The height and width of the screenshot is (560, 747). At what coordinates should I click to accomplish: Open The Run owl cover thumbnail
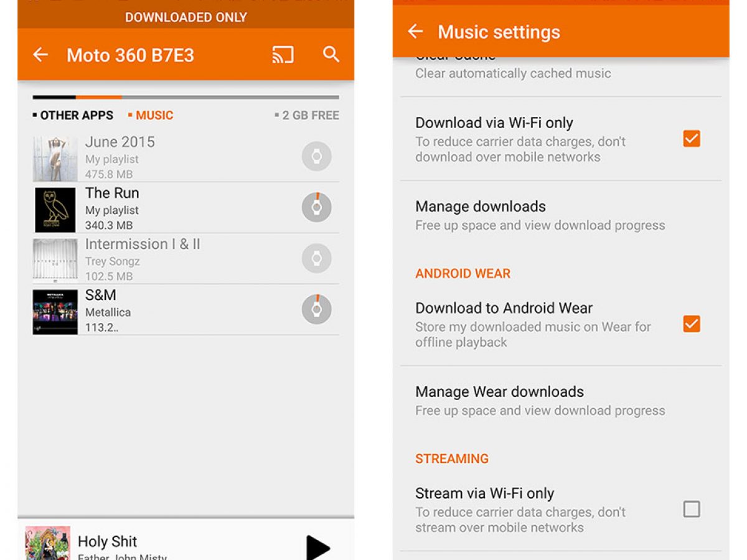coord(55,210)
